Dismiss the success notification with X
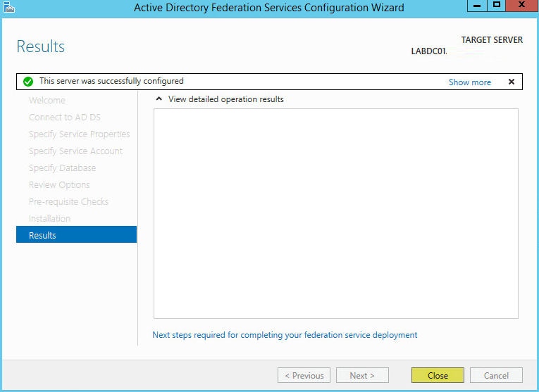The height and width of the screenshot is (392, 539). [x=511, y=82]
